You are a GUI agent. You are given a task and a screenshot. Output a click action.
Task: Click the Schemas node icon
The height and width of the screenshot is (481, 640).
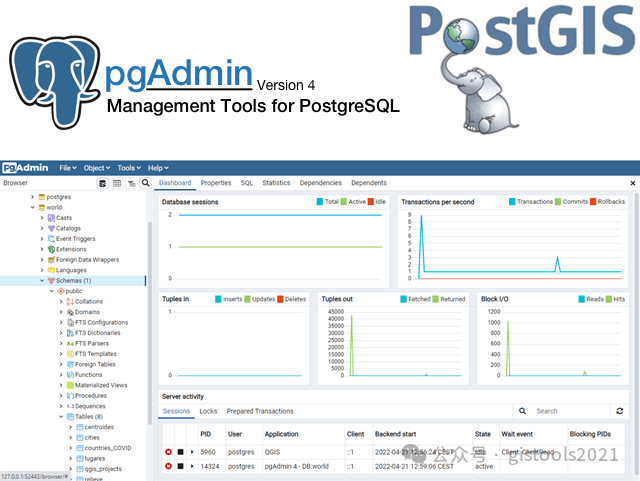(x=51, y=281)
